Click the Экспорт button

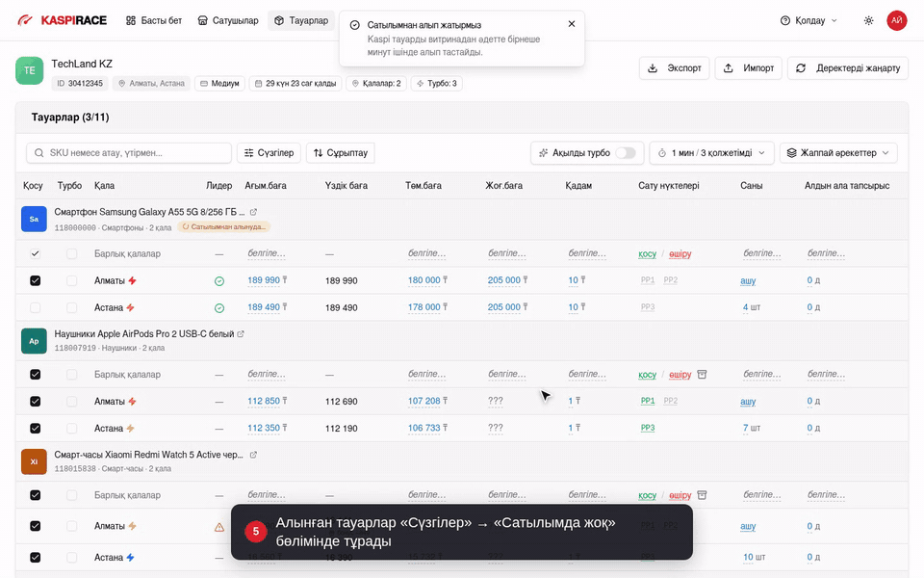pos(674,67)
